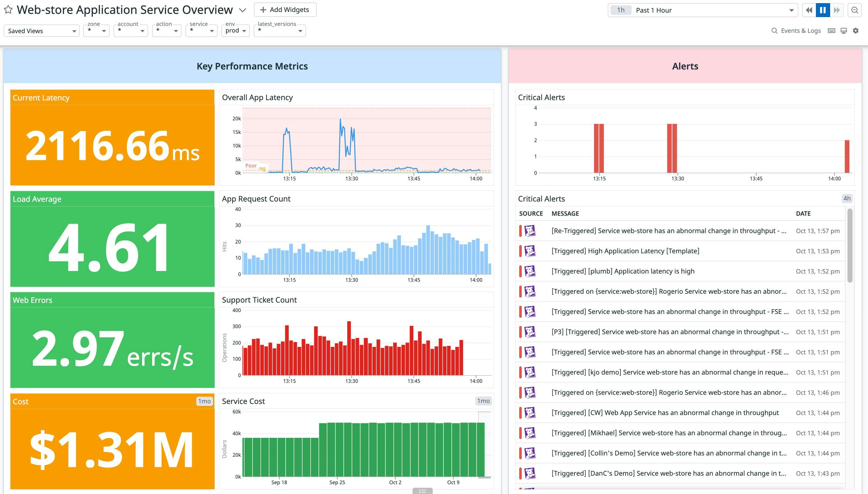Select the plumb Application latency alert row
Screen dimensions: 868x494
[x=622, y=271]
